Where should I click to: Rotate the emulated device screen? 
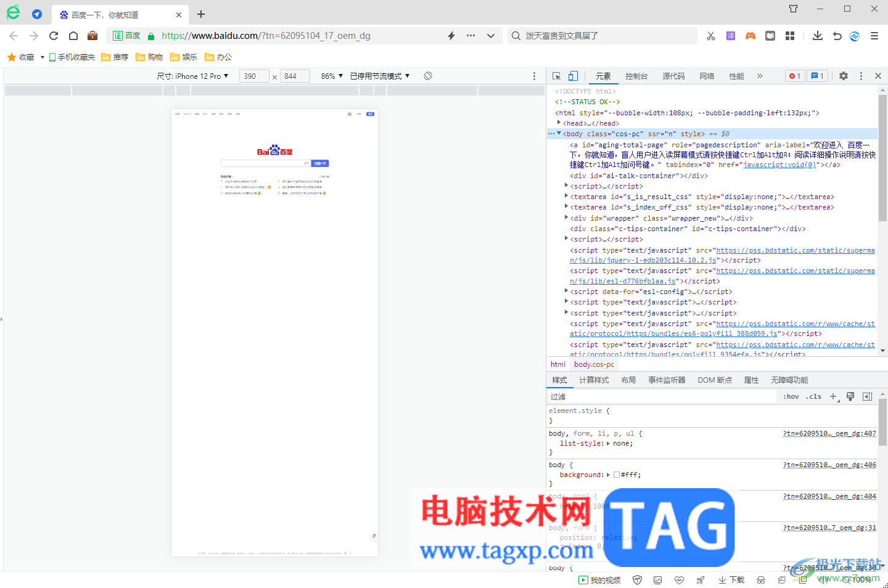click(x=428, y=76)
